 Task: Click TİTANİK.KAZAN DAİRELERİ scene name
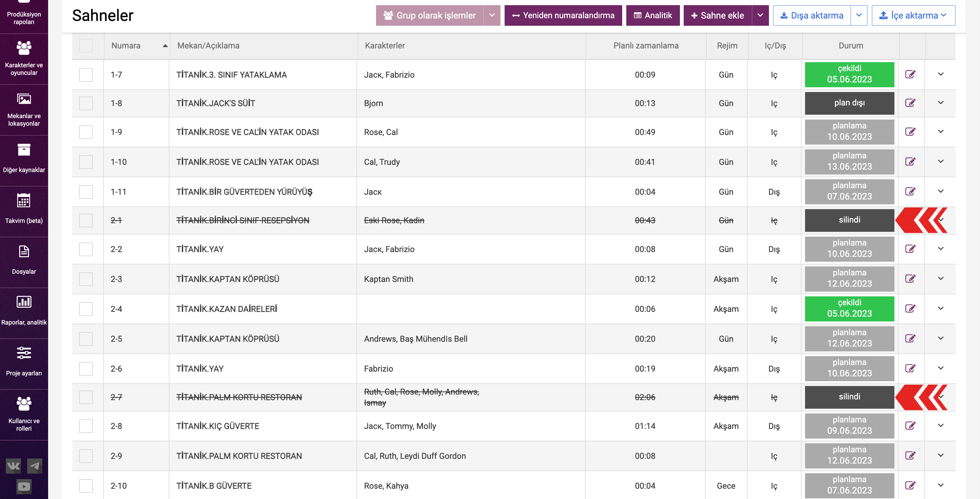(x=227, y=309)
